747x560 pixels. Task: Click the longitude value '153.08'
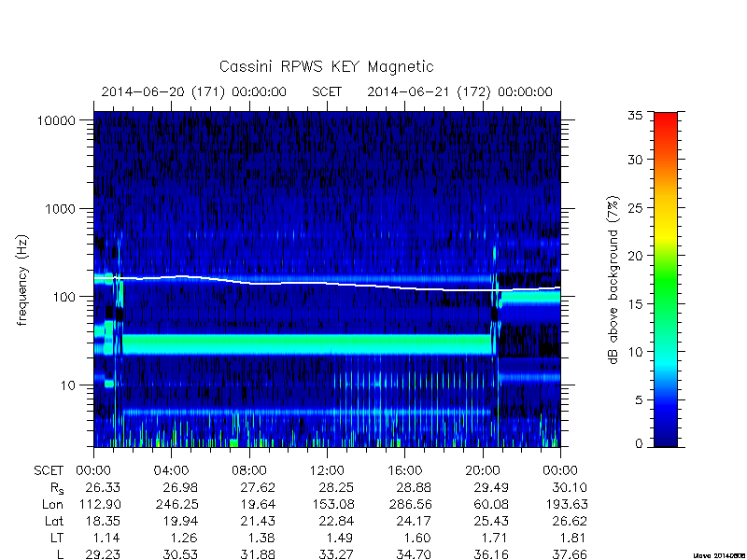[332, 504]
